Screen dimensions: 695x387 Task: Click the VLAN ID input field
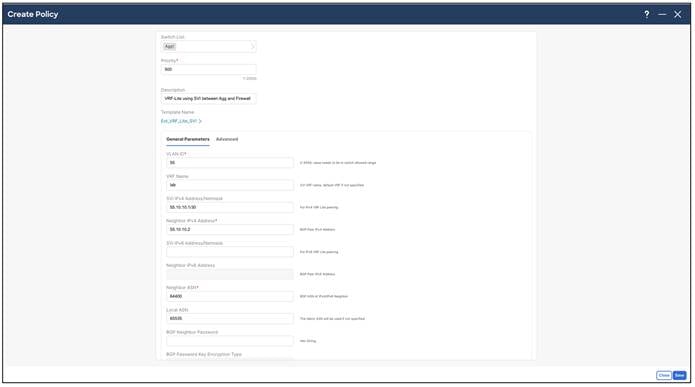point(230,163)
